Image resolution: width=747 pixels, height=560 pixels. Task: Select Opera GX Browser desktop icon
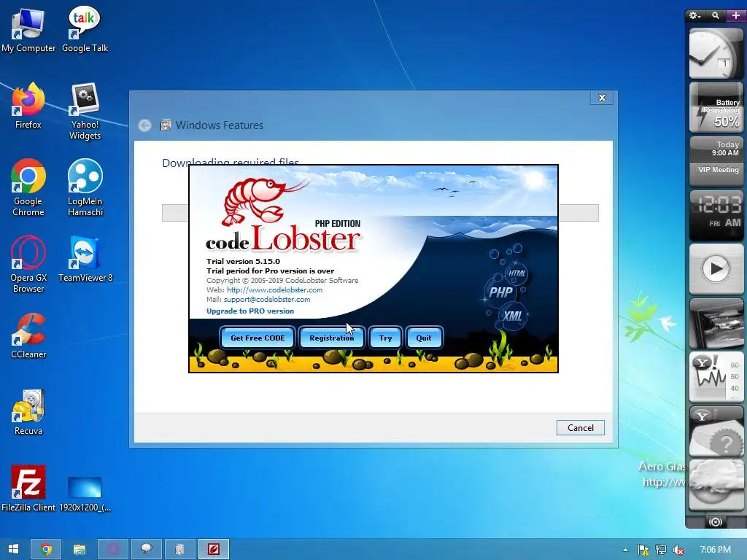[x=28, y=264]
